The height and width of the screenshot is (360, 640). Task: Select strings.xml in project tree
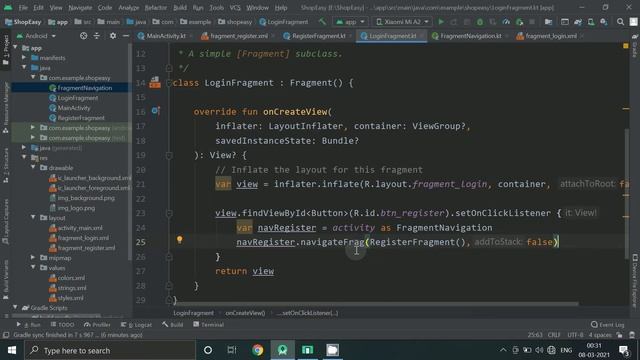pyautogui.click(x=72, y=288)
